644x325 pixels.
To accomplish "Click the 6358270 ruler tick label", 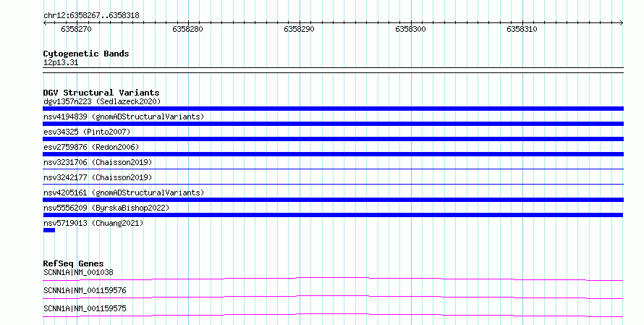I will point(76,29).
